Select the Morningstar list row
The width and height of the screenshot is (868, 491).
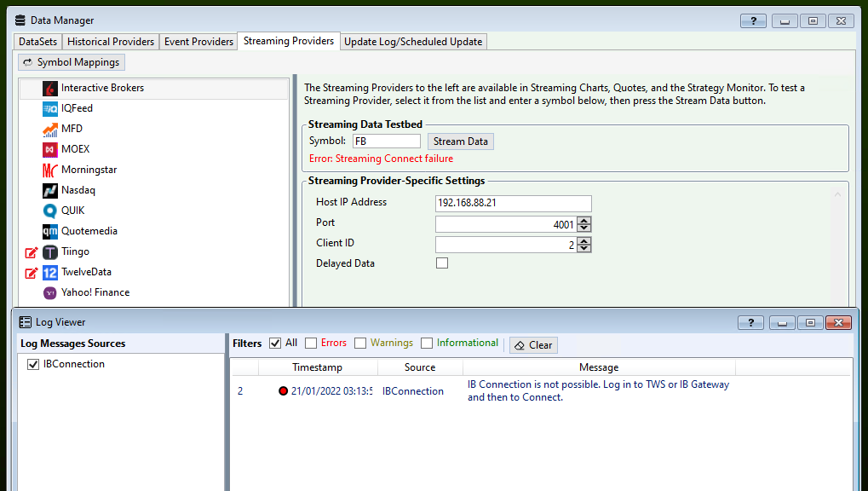coord(154,170)
